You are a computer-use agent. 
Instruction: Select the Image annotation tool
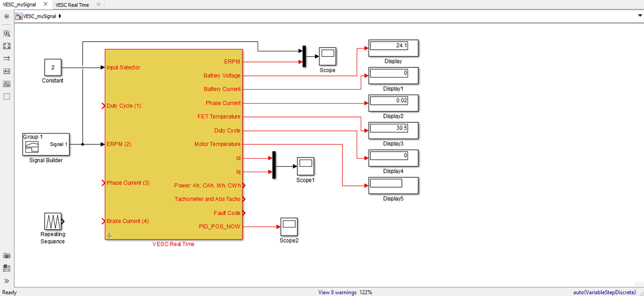point(7,84)
